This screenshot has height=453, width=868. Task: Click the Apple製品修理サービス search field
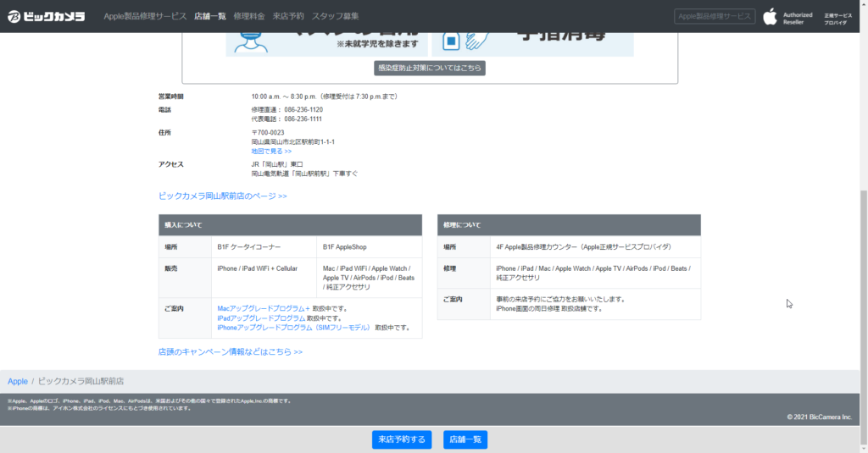(713, 16)
